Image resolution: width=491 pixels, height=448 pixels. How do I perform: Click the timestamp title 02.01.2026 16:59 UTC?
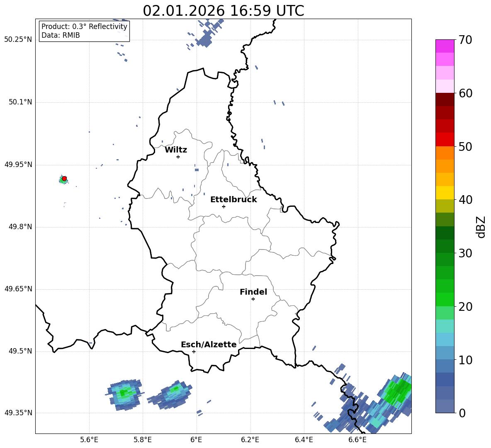(x=223, y=11)
